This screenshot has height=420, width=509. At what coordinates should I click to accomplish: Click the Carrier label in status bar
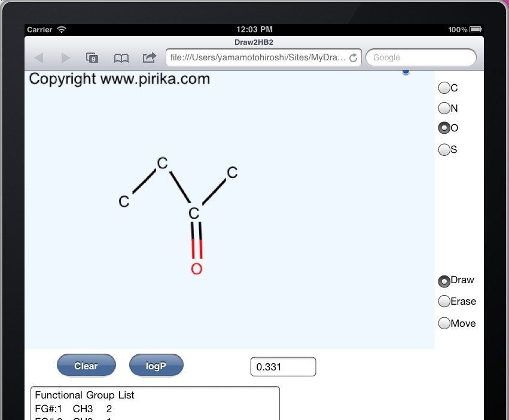click(39, 29)
